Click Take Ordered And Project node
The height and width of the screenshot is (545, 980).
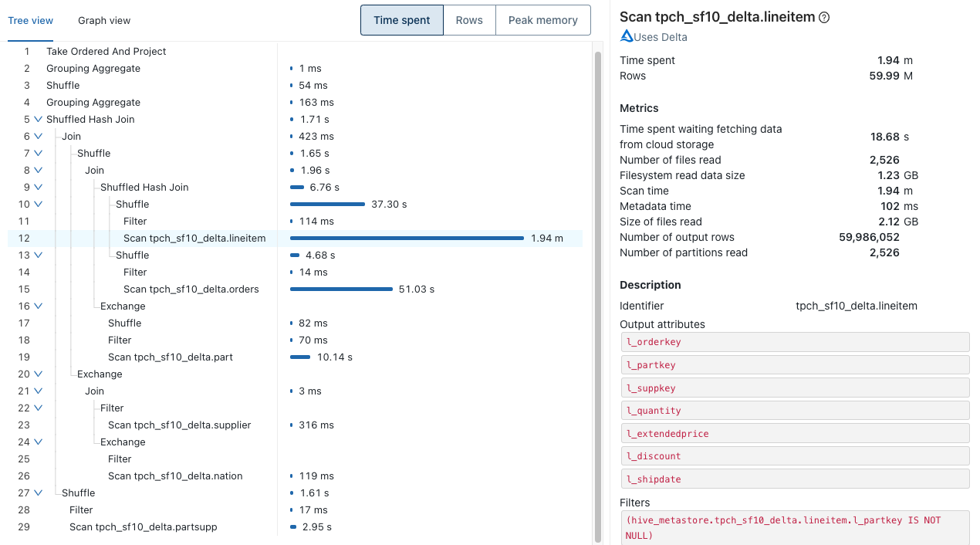click(x=106, y=52)
